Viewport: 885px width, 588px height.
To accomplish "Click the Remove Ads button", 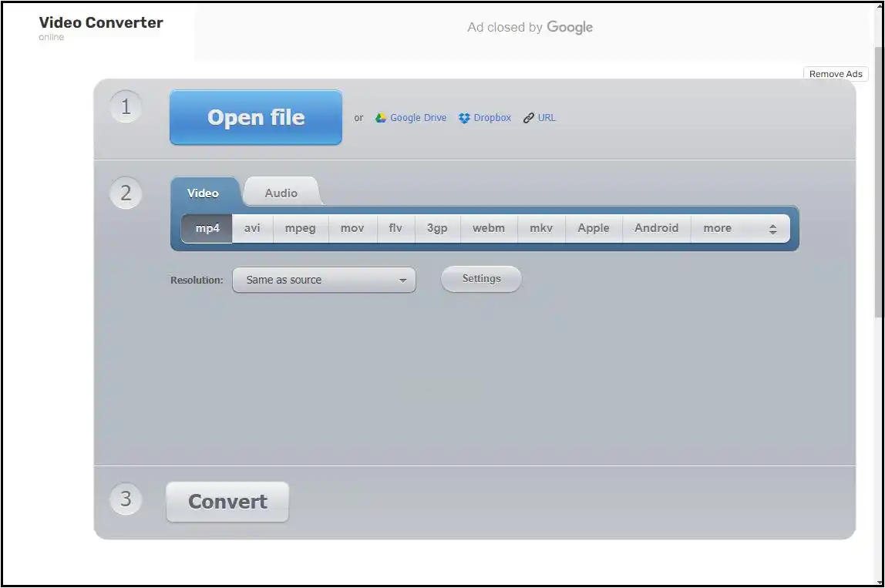I will click(x=836, y=74).
